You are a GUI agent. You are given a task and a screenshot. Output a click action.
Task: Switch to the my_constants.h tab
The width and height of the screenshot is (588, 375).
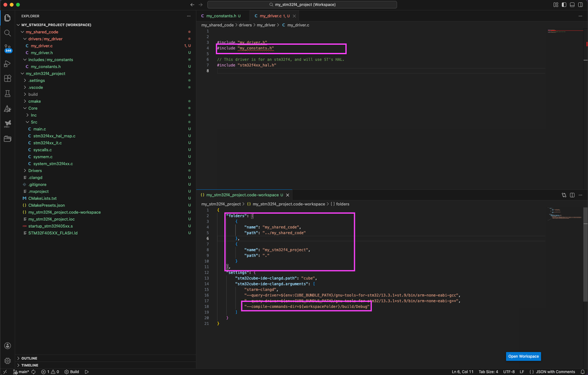pyautogui.click(x=221, y=16)
